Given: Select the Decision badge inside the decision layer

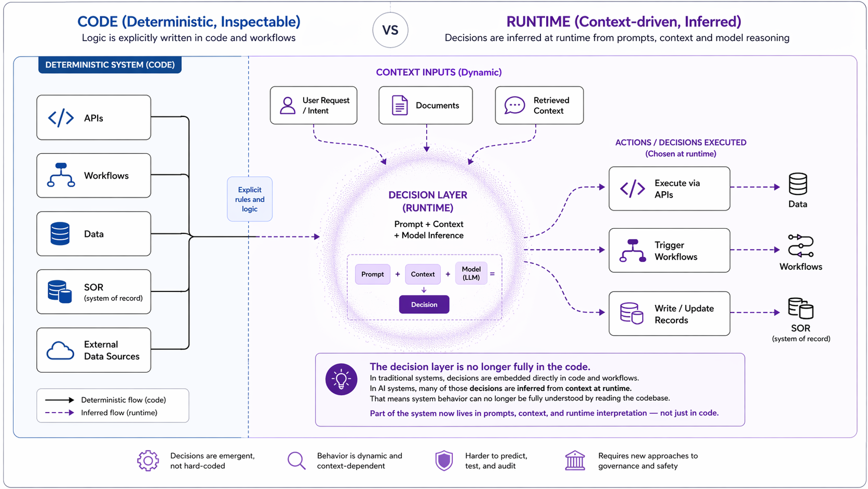Looking at the screenshot, I should (424, 304).
